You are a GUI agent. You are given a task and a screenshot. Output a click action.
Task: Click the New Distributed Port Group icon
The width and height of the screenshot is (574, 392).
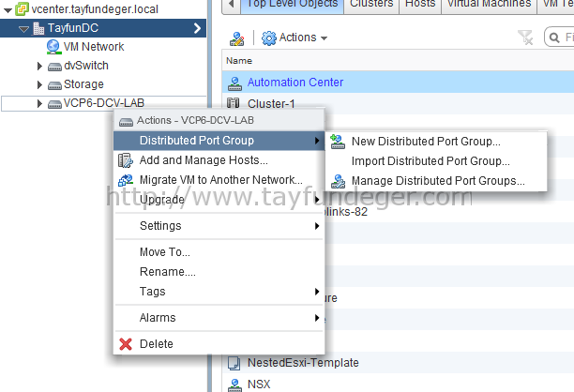[x=338, y=142]
